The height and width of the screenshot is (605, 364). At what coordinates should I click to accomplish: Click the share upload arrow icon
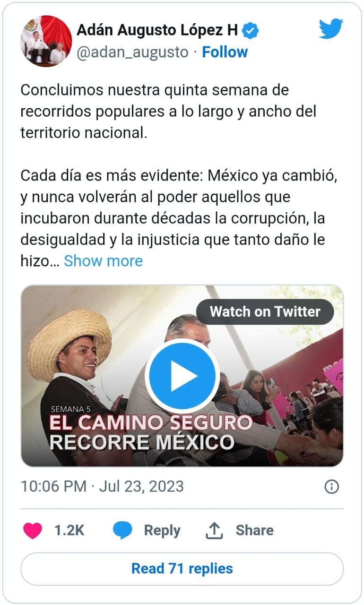click(x=214, y=530)
